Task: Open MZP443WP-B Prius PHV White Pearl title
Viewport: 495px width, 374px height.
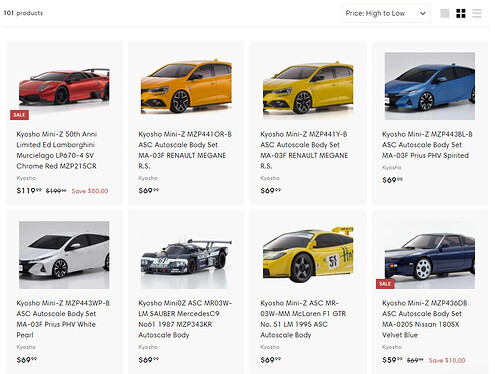Action: (63, 319)
